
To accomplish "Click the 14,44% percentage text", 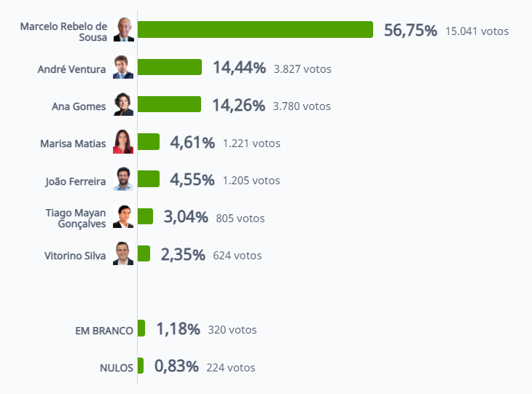I will click(x=240, y=68).
